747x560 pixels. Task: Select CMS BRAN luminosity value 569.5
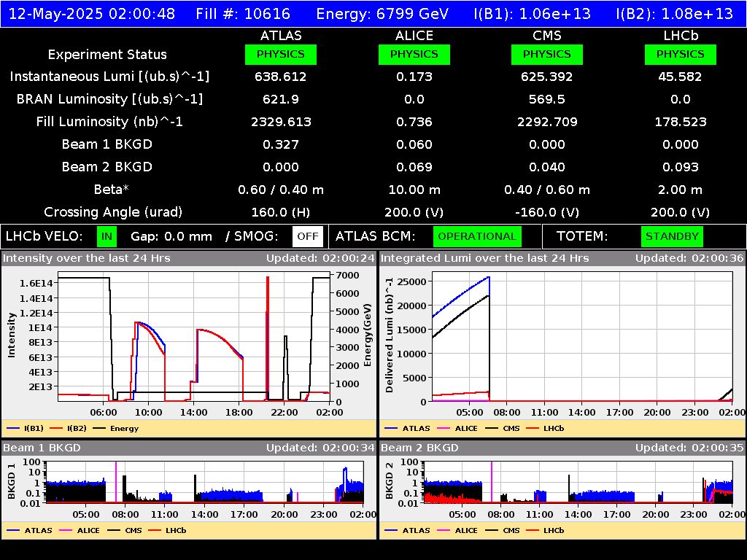pyautogui.click(x=547, y=99)
